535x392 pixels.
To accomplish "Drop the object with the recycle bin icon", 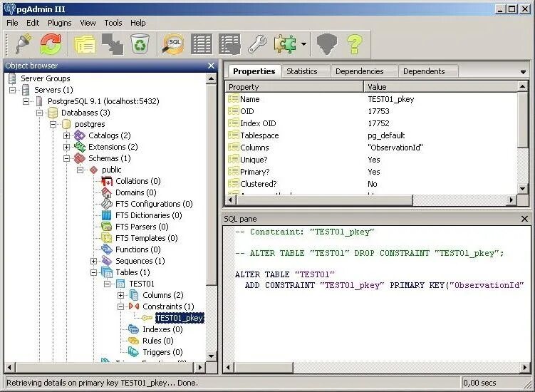I will [140, 44].
